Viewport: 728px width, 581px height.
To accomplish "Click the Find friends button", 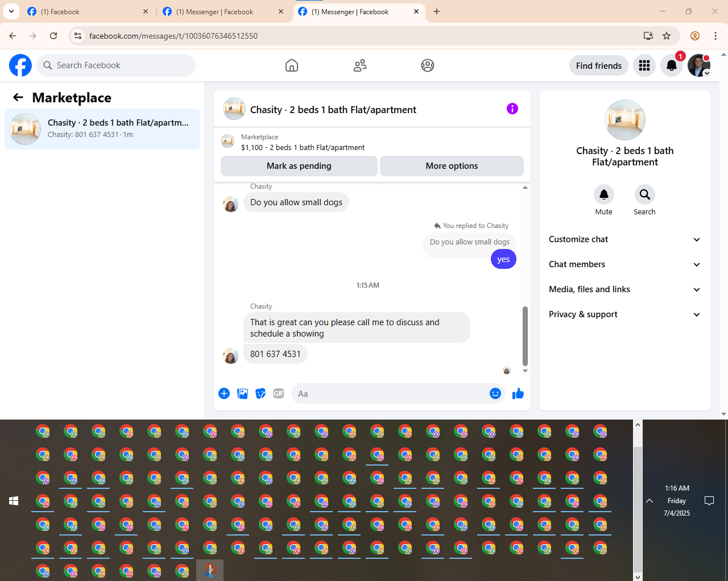I will [x=599, y=65].
